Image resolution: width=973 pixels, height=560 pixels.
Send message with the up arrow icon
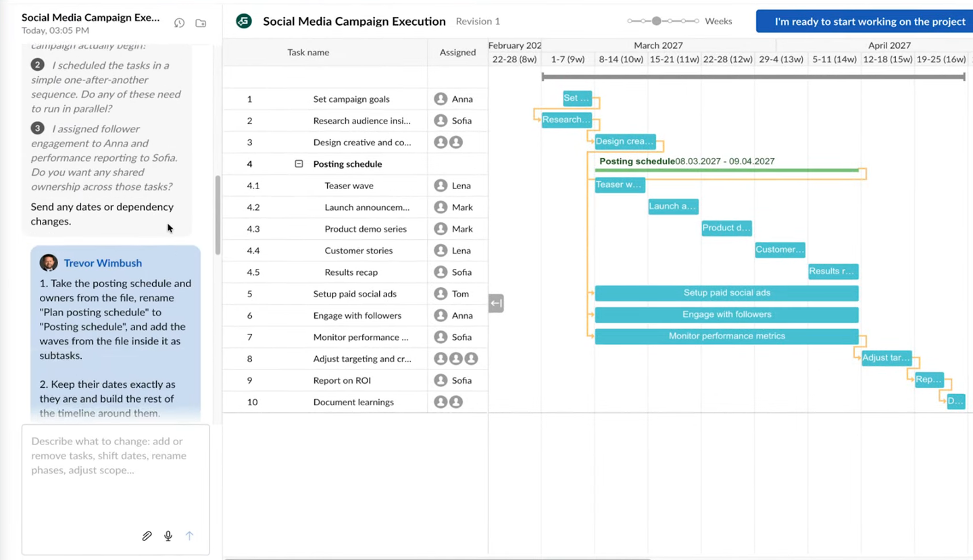[189, 536]
